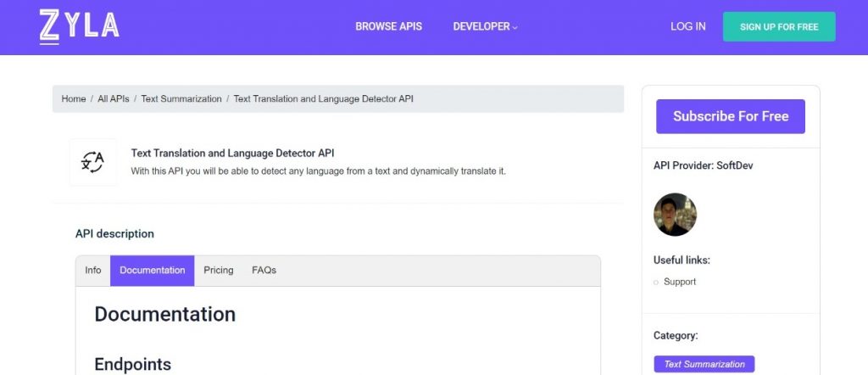Click the translation API icon
The height and width of the screenshot is (375, 868).
93,162
